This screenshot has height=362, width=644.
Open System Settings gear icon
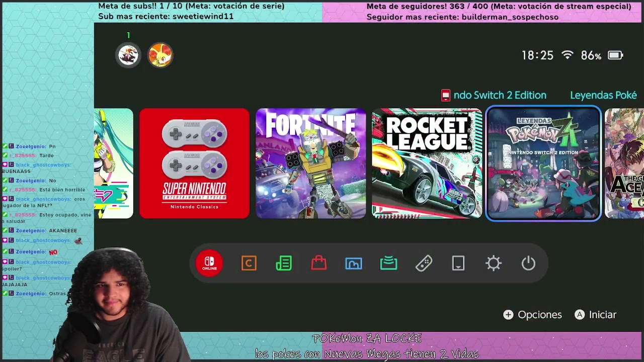click(494, 263)
